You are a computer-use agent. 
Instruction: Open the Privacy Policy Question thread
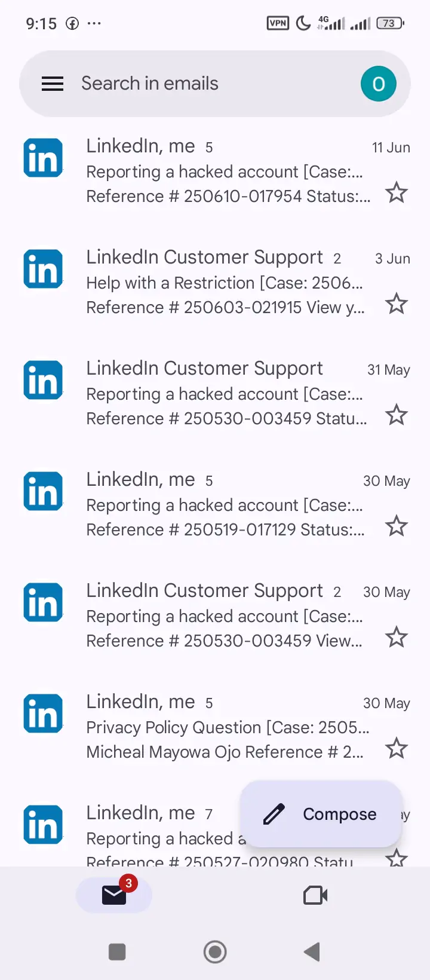click(227, 727)
